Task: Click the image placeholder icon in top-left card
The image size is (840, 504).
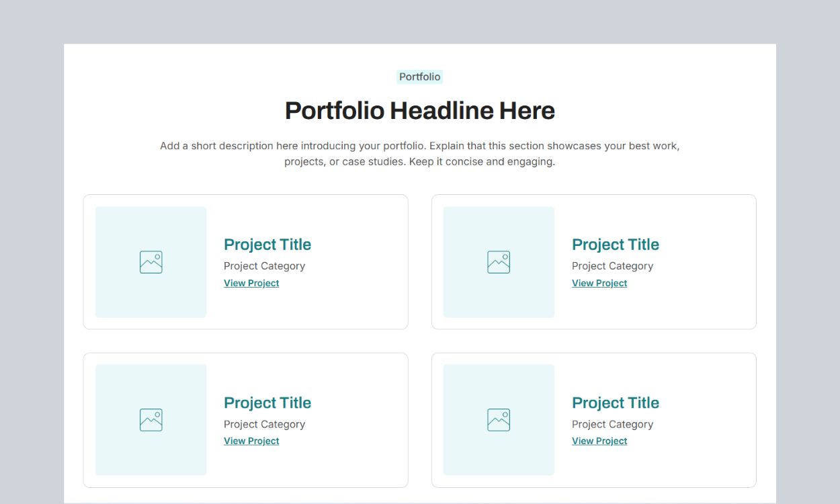Action: point(151,262)
